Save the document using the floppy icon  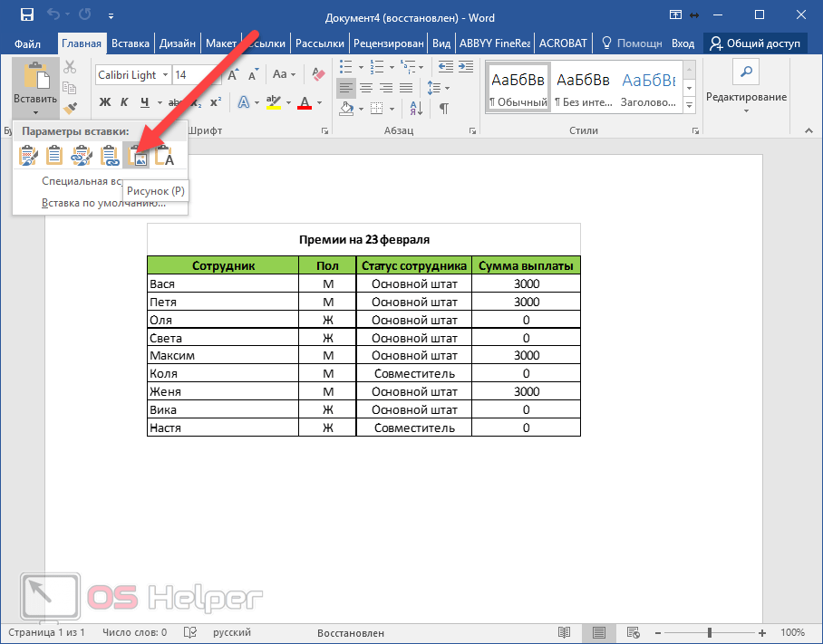click(27, 15)
